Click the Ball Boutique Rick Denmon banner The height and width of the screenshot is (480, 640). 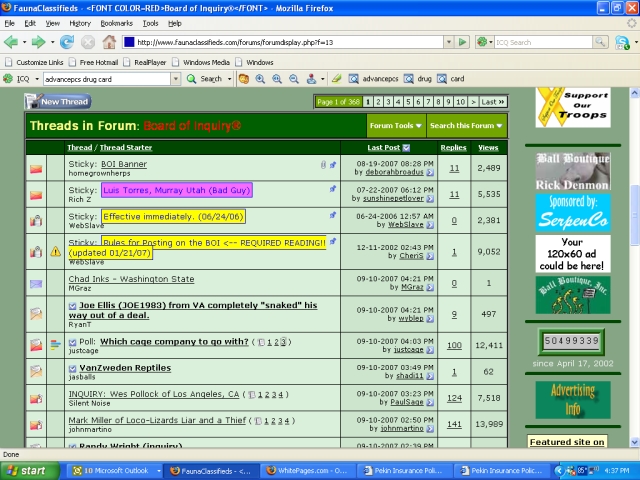click(x=573, y=171)
